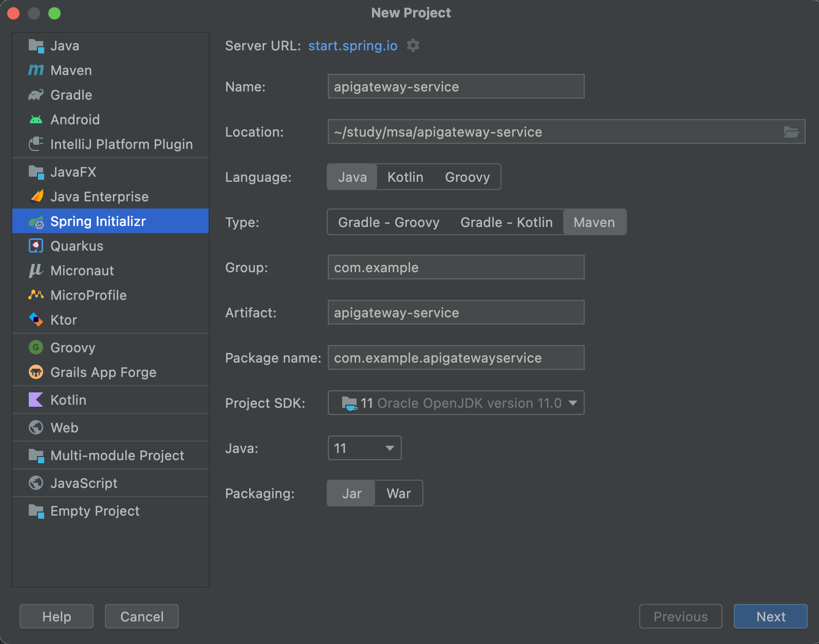Image resolution: width=819 pixels, height=644 pixels.
Task: Select Multi-module Project label
Action: [117, 456]
